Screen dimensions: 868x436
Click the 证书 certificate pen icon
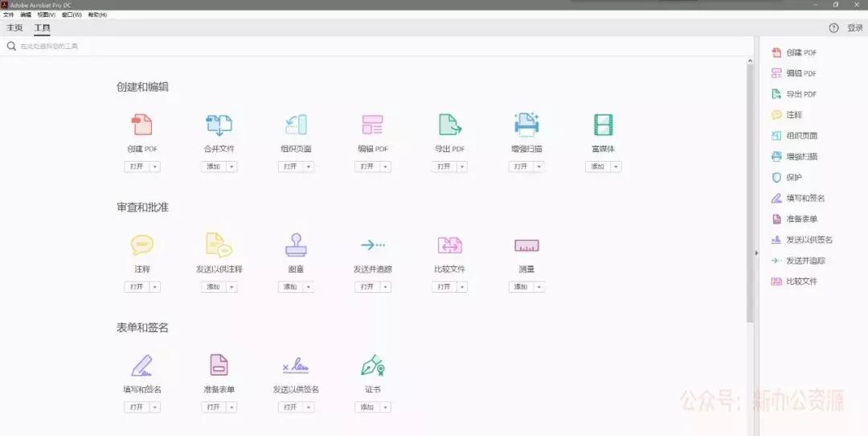[x=373, y=365]
